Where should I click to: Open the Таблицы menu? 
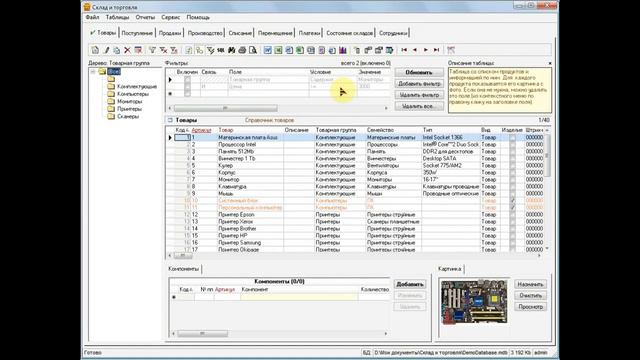(117, 18)
